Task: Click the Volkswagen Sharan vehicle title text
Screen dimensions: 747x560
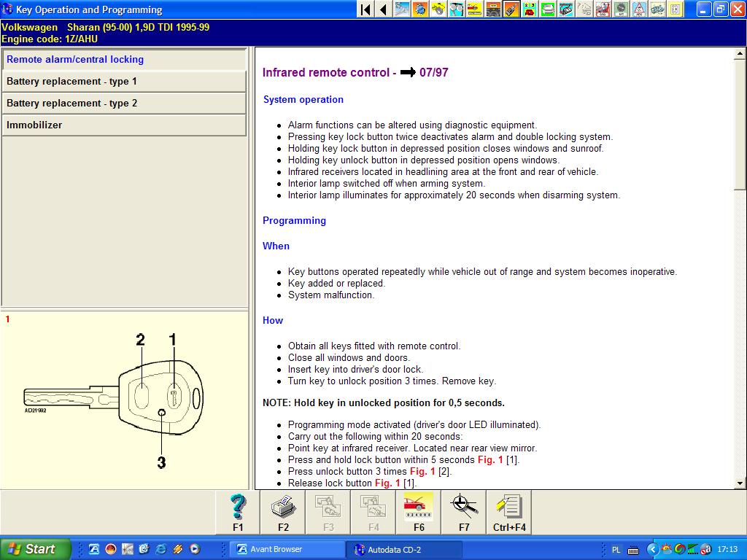Action: pyautogui.click(x=105, y=27)
